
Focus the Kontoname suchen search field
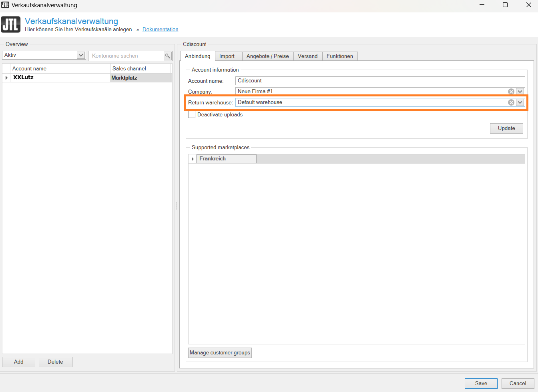click(x=126, y=56)
